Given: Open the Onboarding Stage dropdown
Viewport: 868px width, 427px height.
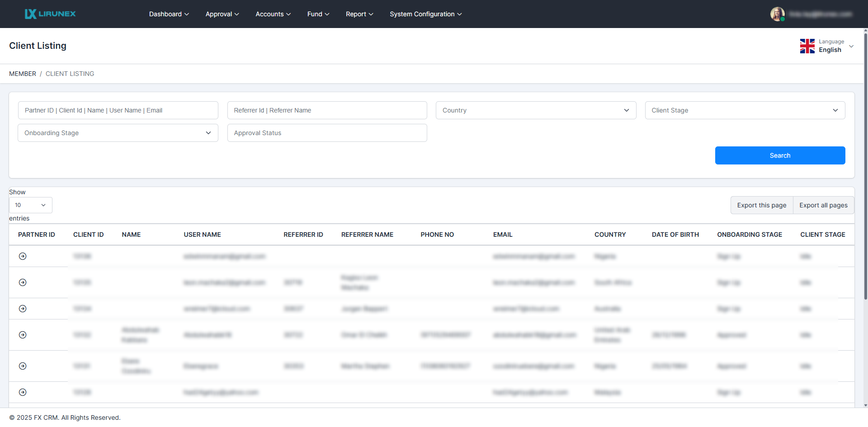Looking at the screenshot, I should point(118,133).
